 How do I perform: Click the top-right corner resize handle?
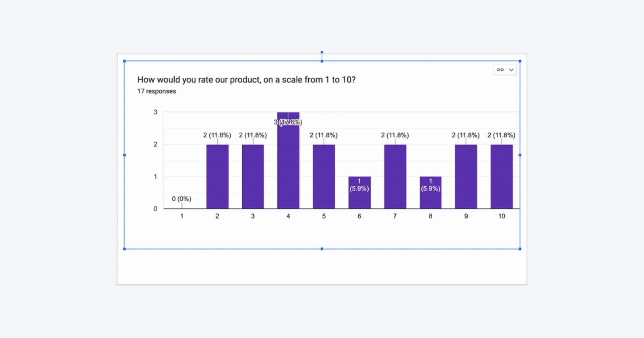[520, 61]
